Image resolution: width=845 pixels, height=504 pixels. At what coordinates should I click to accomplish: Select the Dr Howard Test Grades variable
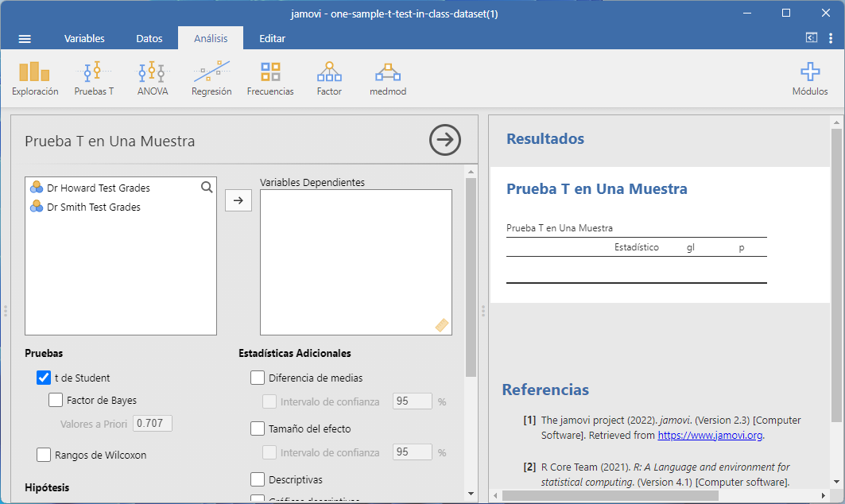[98, 188]
